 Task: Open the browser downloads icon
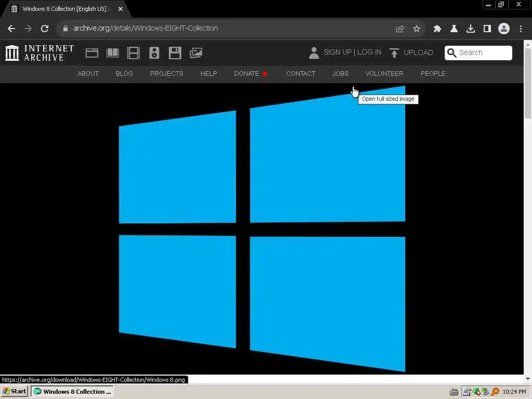click(470, 29)
